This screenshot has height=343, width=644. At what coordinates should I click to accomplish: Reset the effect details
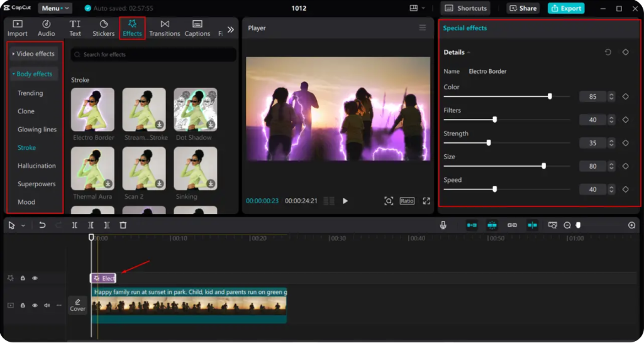click(608, 52)
